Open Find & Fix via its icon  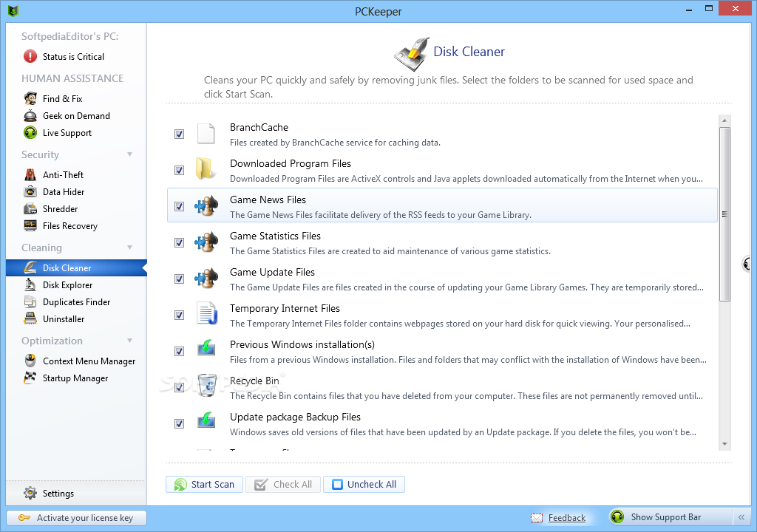tap(30, 98)
